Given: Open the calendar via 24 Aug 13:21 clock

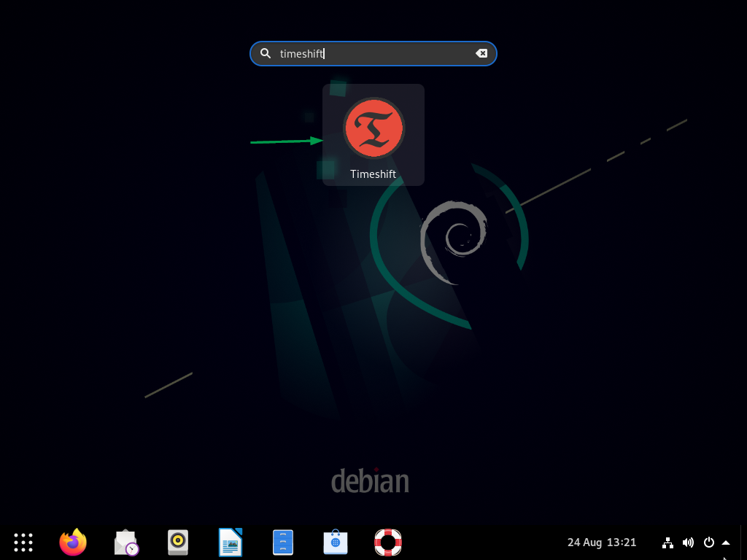Looking at the screenshot, I should point(602,542).
